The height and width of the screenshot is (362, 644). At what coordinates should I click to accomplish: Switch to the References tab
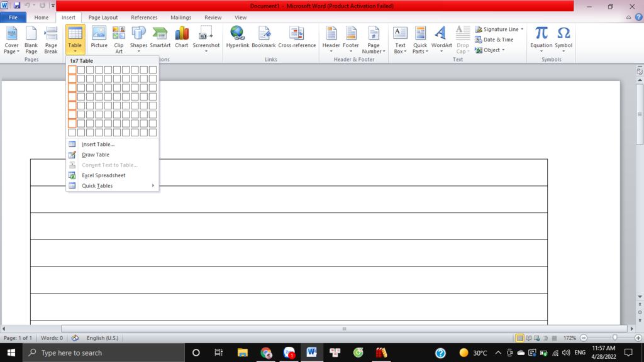coord(144,18)
